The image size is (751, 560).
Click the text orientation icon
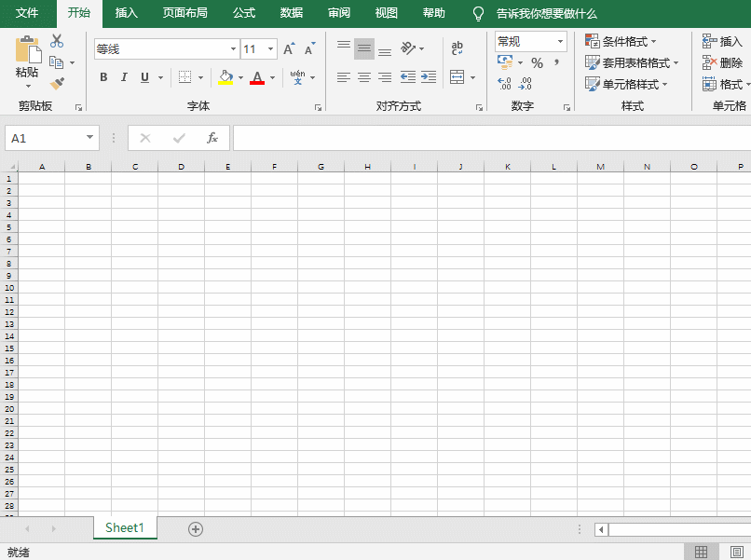[x=408, y=48]
